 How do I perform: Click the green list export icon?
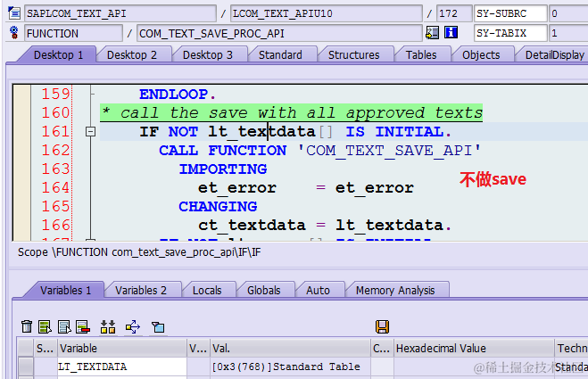(45, 326)
